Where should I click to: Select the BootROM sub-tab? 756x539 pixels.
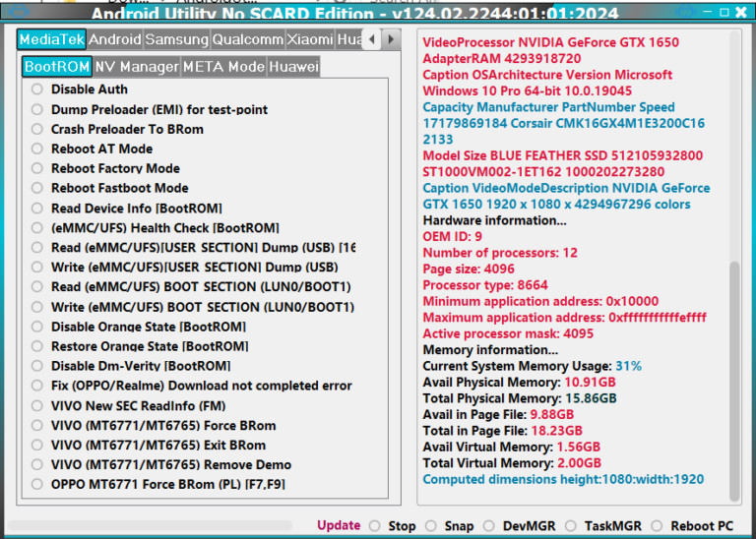pyautogui.click(x=57, y=67)
